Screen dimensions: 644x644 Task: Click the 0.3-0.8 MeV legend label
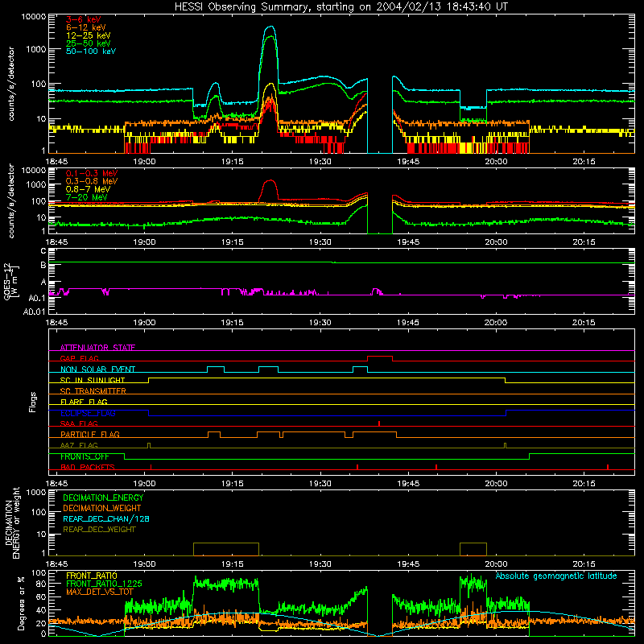92,181
